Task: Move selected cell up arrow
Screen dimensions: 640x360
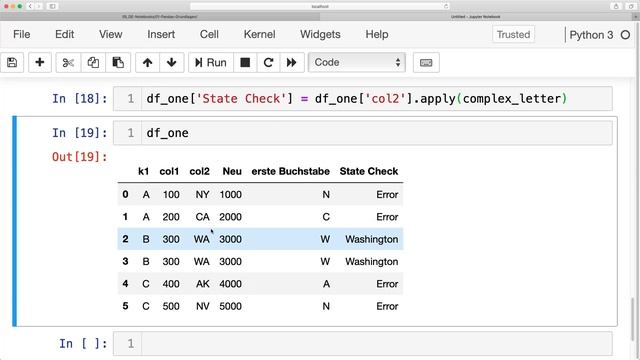Action: (147, 62)
